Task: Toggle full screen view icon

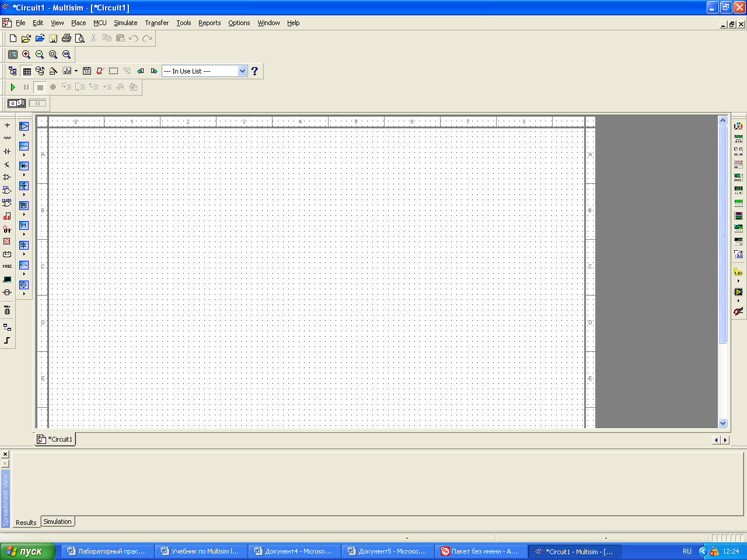Action: (x=13, y=54)
